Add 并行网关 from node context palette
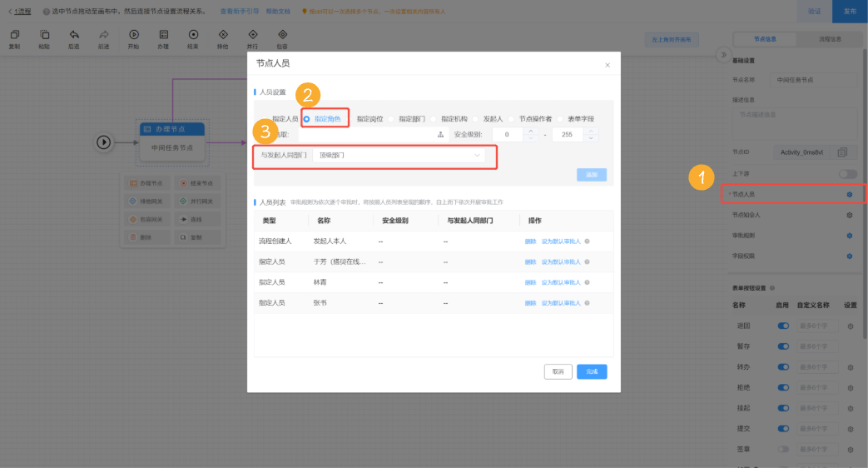The image size is (868, 468). [x=197, y=202]
